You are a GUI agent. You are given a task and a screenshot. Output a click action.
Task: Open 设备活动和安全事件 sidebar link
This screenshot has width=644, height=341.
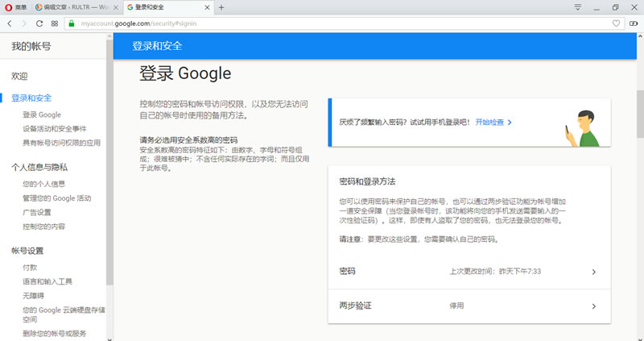coord(55,129)
